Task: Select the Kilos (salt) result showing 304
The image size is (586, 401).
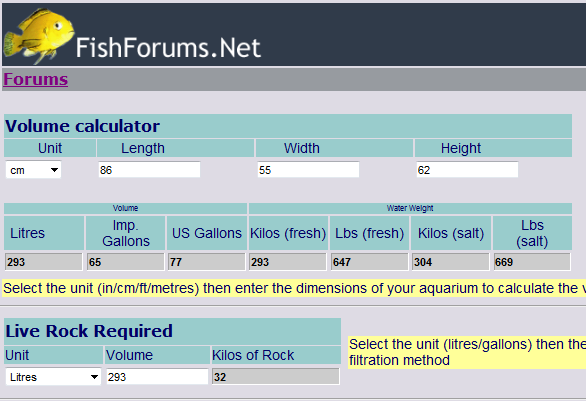Action: [x=451, y=262]
